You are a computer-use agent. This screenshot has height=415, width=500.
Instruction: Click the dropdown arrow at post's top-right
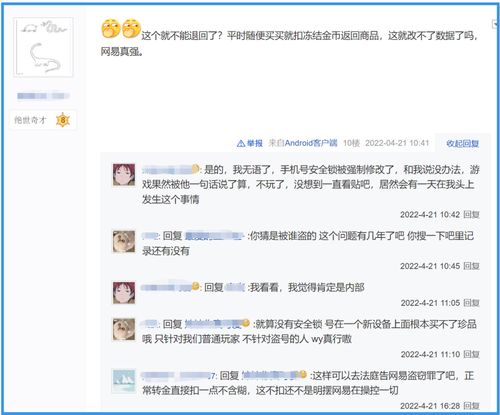(495, 24)
